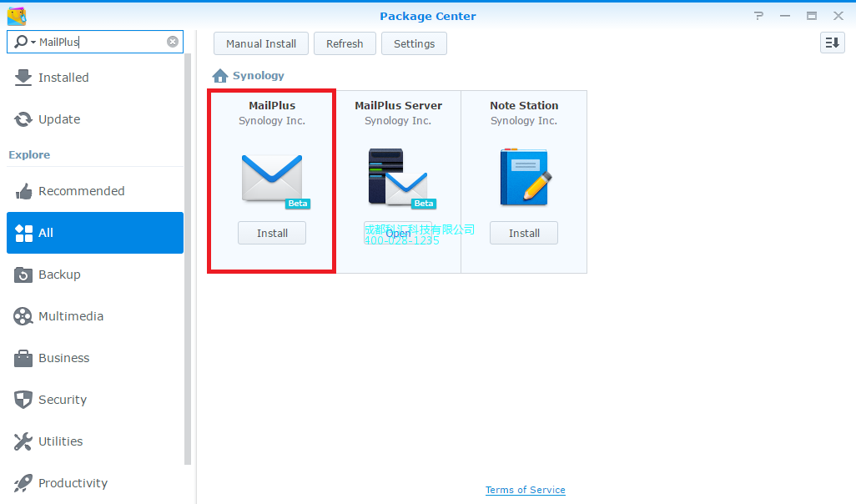
Task: Select the Productivity category
Action: [x=95, y=482]
